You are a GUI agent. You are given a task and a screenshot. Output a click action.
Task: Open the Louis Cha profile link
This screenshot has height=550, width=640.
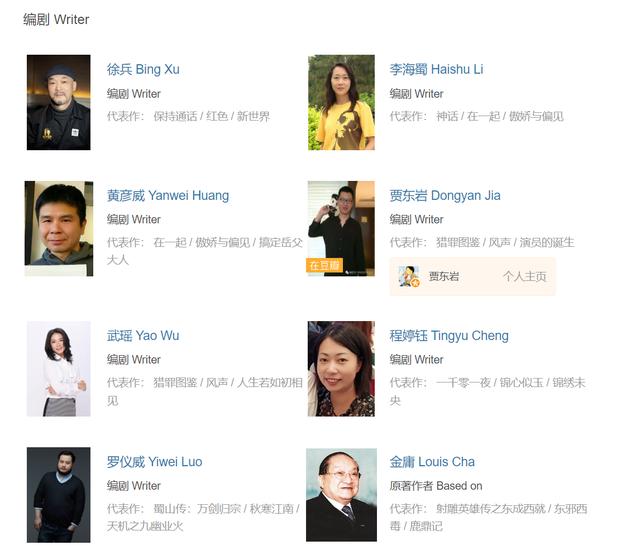coord(432,462)
